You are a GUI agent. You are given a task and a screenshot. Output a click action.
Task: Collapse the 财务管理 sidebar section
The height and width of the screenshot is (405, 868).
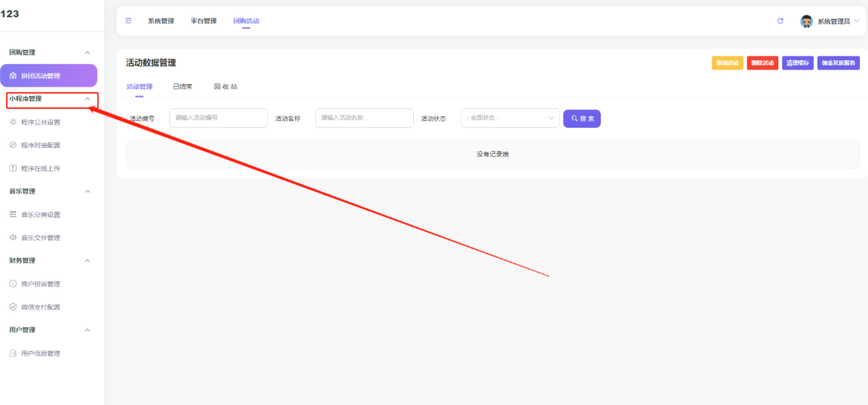point(88,261)
